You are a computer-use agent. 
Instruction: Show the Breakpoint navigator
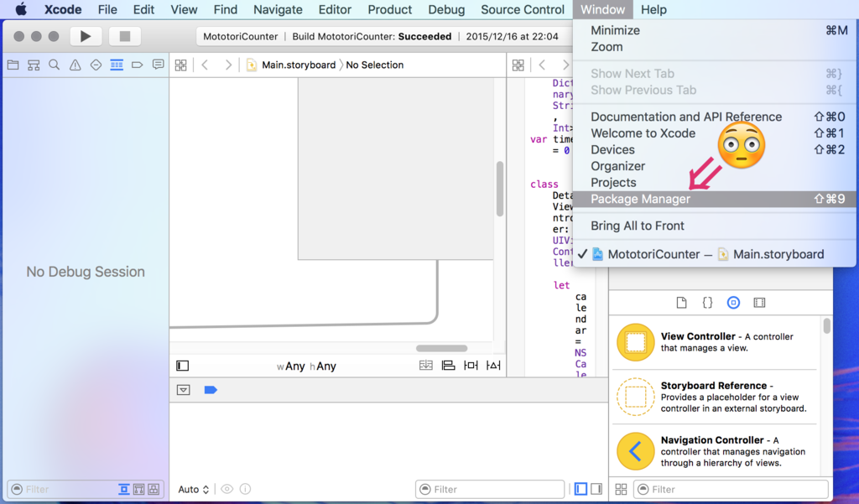point(138,65)
